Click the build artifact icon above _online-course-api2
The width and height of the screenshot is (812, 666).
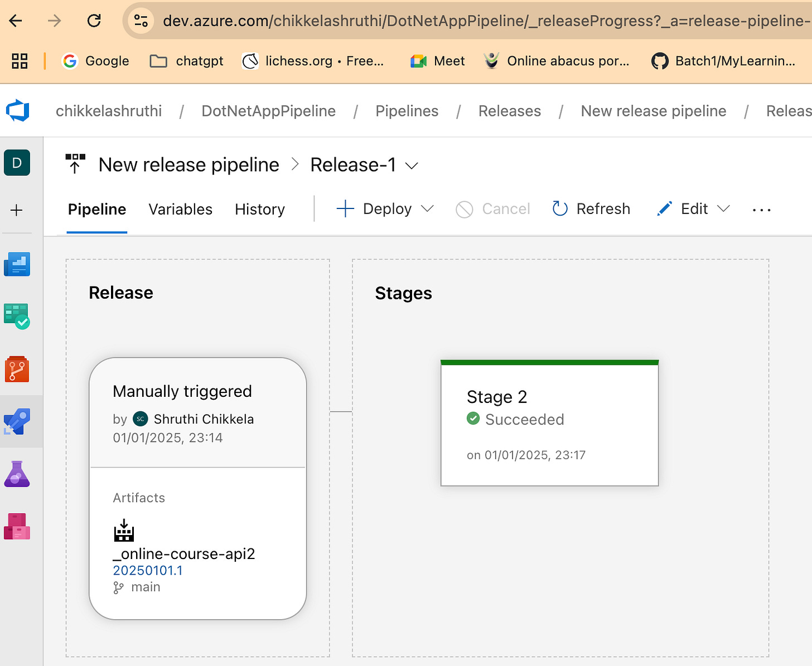(x=124, y=531)
